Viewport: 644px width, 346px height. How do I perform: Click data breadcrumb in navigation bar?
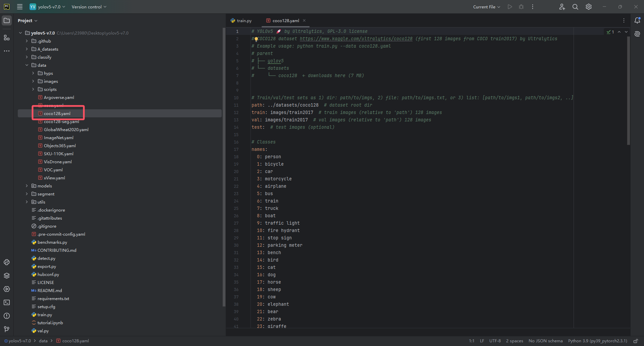pyautogui.click(x=43, y=341)
